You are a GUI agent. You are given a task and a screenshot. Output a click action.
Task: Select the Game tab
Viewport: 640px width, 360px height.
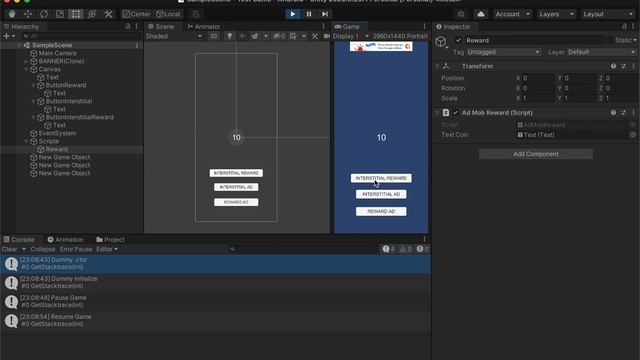coord(347,27)
